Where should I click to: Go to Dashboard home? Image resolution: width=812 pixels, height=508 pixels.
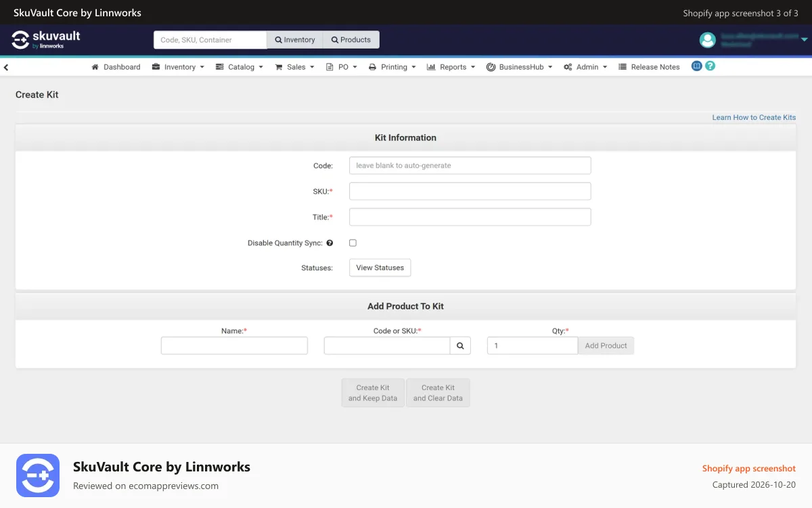[x=116, y=67]
